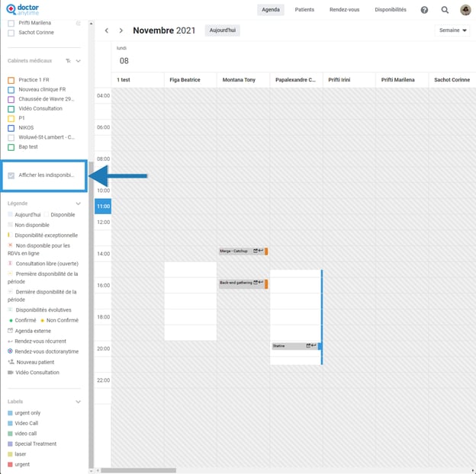Toggle Afficher les indisponibilités checkbox
Image resolution: width=476 pixels, height=474 pixels.
coord(11,175)
